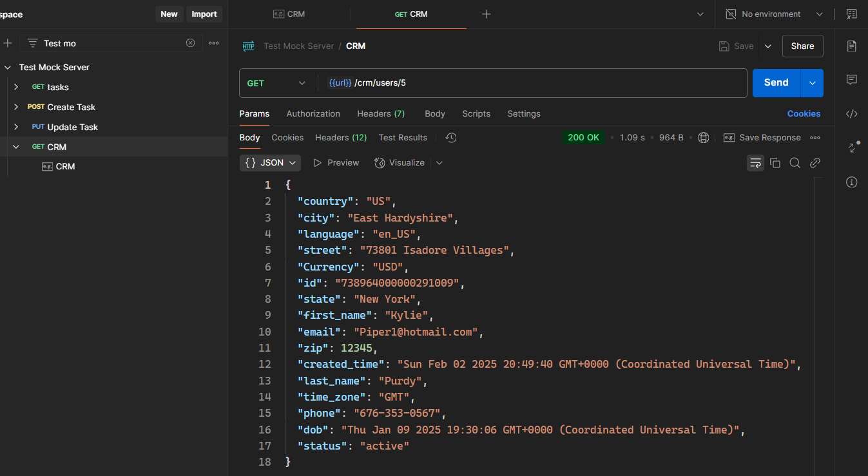Click the New button

[x=169, y=14]
